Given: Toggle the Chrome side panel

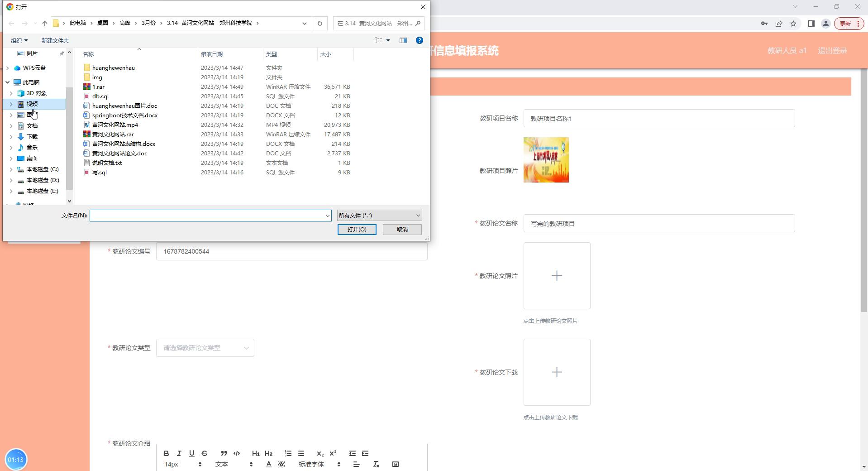Looking at the screenshot, I should pyautogui.click(x=811, y=24).
